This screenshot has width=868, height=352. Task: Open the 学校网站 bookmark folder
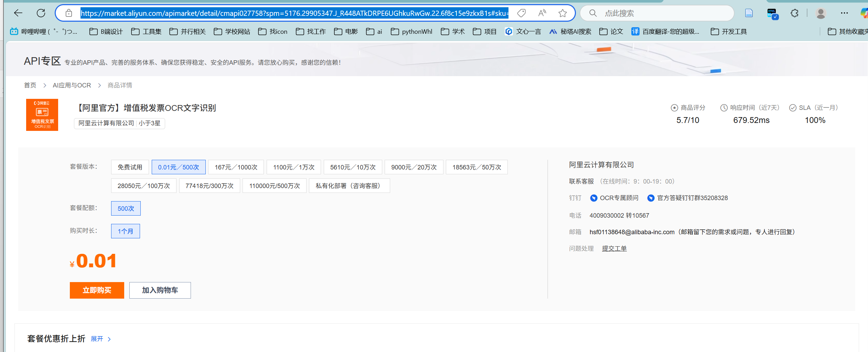[232, 32]
